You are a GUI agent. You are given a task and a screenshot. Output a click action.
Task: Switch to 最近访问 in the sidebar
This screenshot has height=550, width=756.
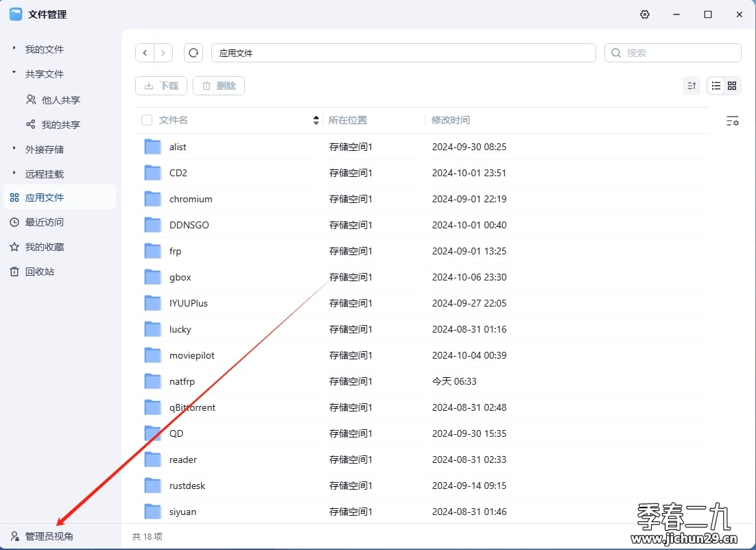point(45,222)
